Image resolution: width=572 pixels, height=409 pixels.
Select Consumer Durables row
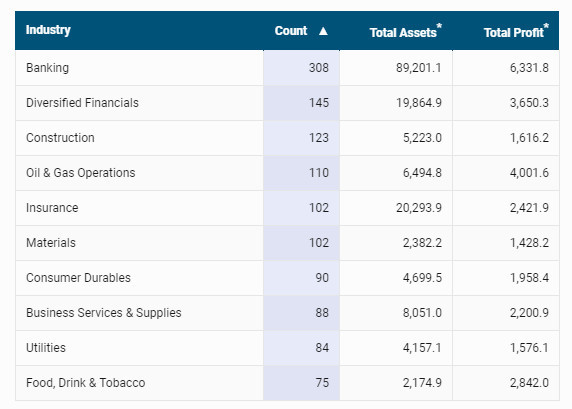pyautogui.click(x=287, y=278)
